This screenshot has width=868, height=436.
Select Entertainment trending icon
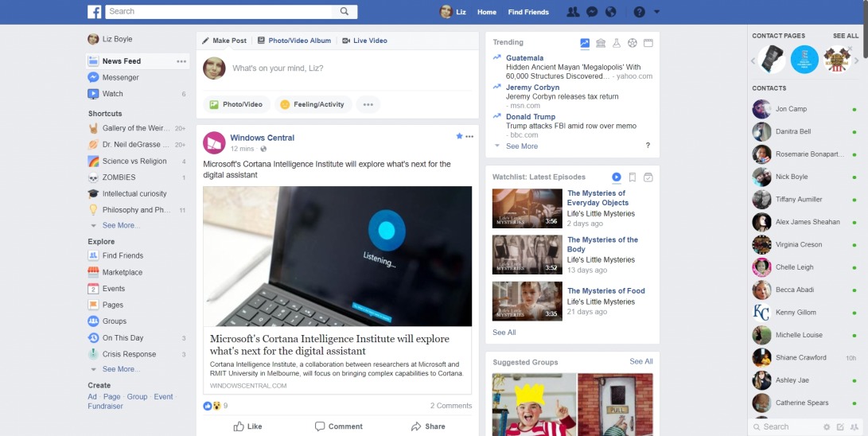(x=648, y=43)
